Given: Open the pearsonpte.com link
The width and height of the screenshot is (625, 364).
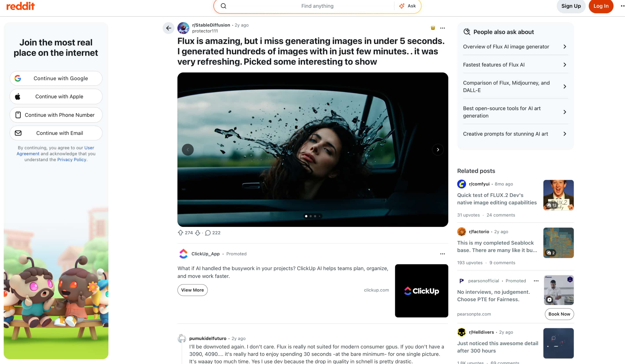Looking at the screenshot, I should tap(474, 314).
